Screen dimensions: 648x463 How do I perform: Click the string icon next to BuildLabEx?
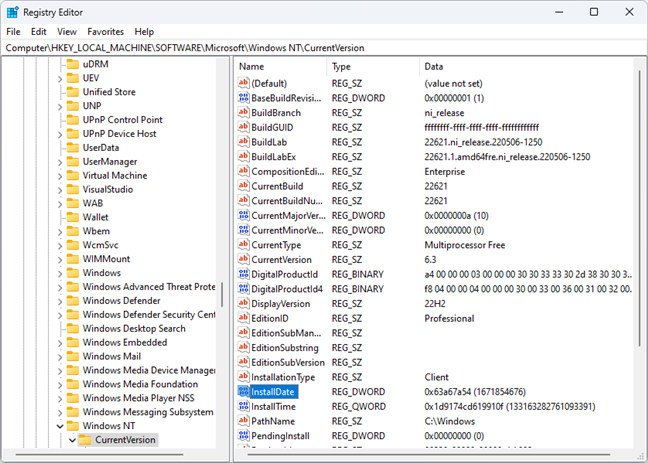coord(243,157)
